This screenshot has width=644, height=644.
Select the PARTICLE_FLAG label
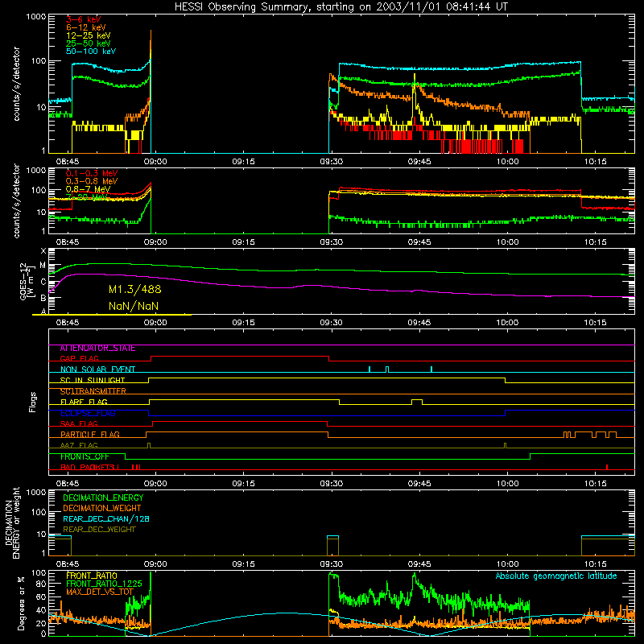[x=90, y=434]
